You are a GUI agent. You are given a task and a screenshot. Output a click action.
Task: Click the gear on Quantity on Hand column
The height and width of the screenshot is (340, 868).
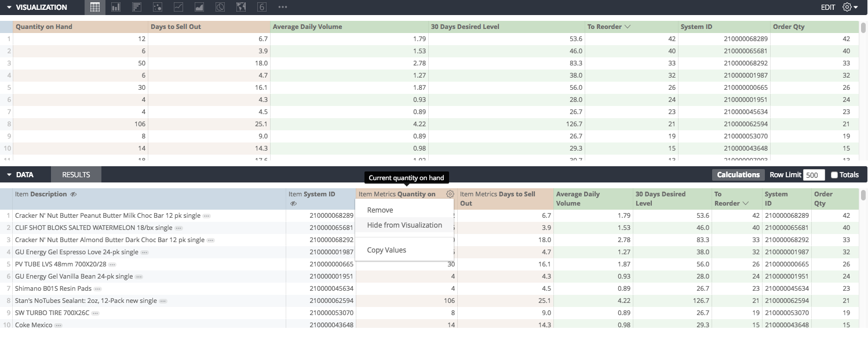pyautogui.click(x=450, y=194)
